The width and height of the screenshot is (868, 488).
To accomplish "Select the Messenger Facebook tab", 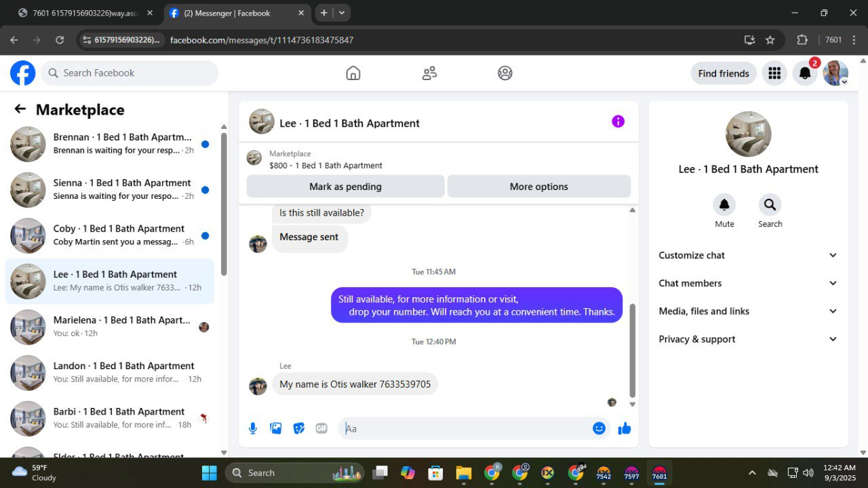I will click(236, 13).
